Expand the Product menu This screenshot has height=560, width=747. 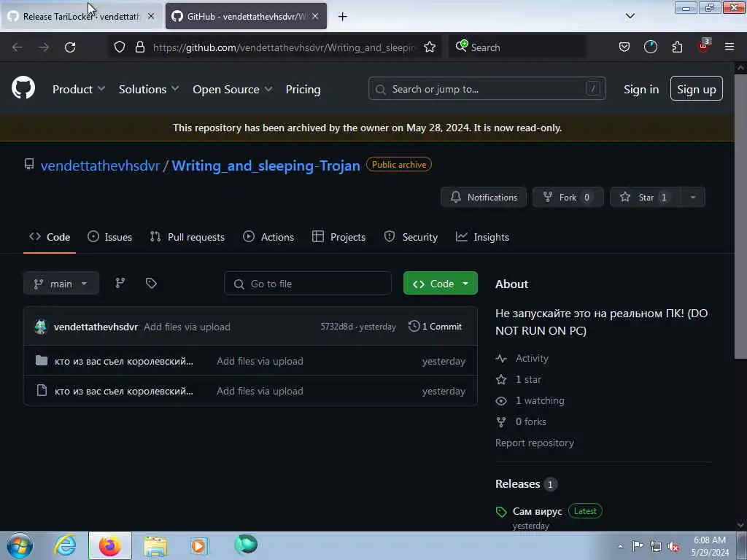coord(79,89)
